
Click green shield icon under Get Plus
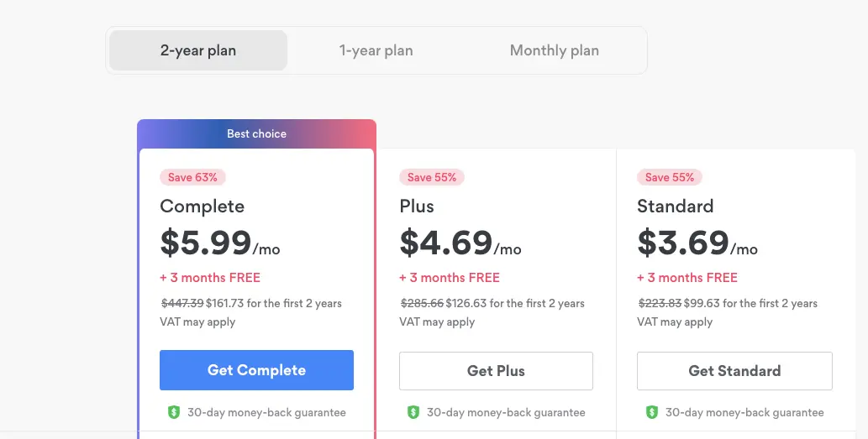click(x=413, y=412)
